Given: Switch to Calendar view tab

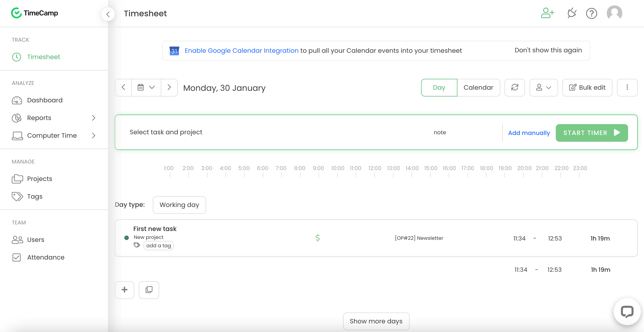Looking at the screenshot, I should (478, 87).
